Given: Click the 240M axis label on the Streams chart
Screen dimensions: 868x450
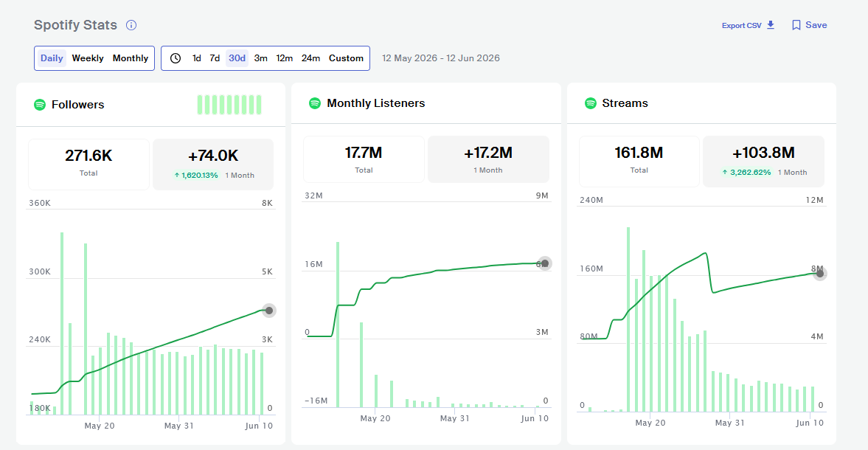Looking at the screenshot, I should pyautogui.click(x=591, y=201).
